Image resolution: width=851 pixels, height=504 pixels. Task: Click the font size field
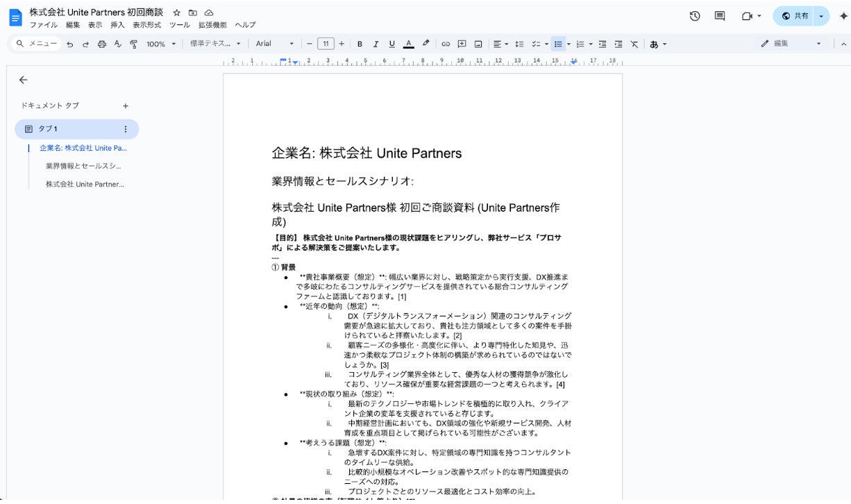pyautogui.click(x=326, y=44)
